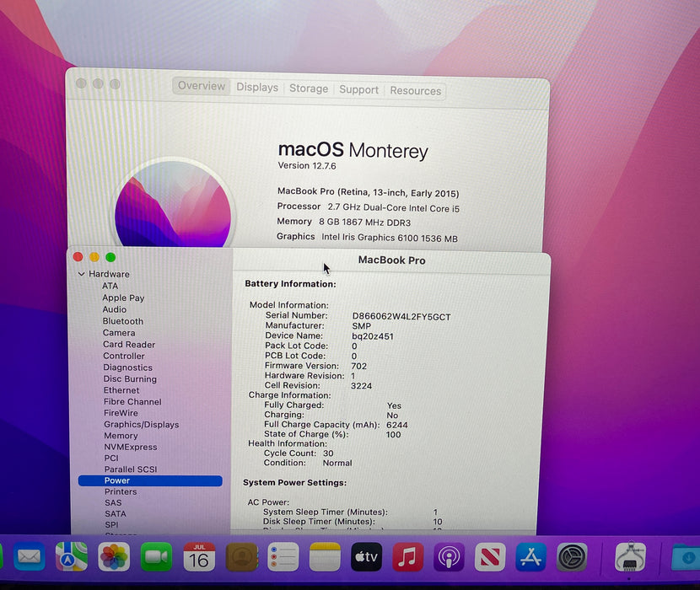Open the Photos app in the Dock
Viewport: 700px width, 590px height.
coord(114,556)
